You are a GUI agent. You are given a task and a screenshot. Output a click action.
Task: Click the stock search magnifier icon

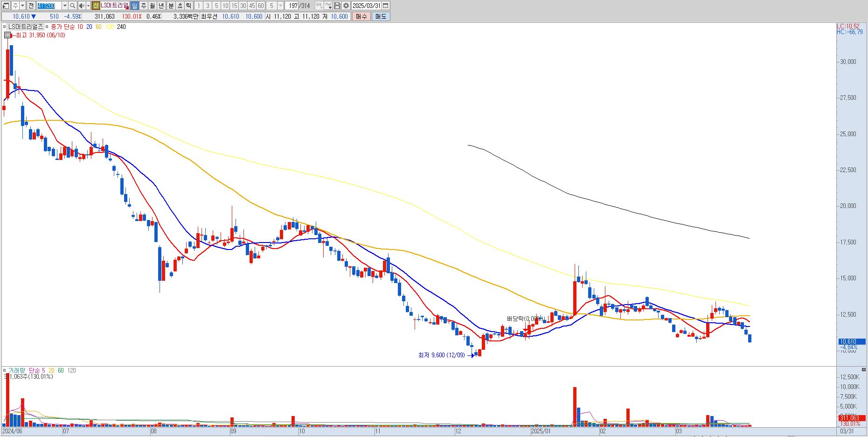coord(72,6)
